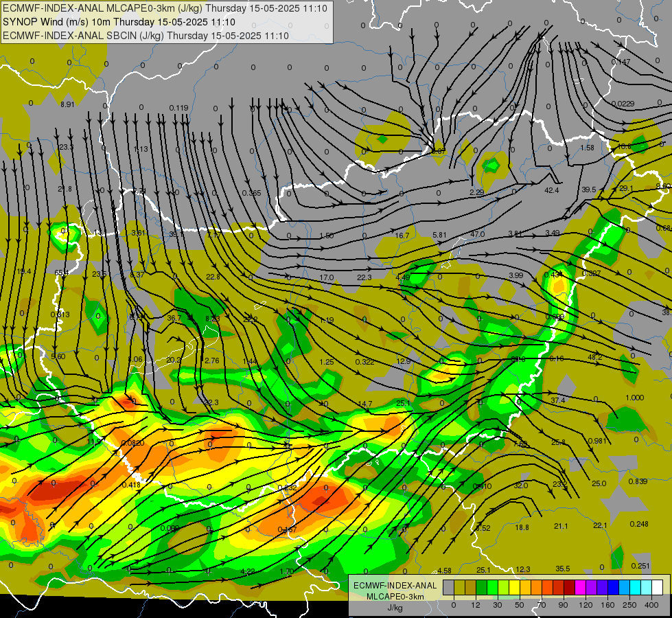Click the 'J/kg' unit label in the legend
Screen dimensions: 672x618
(395, 608)
